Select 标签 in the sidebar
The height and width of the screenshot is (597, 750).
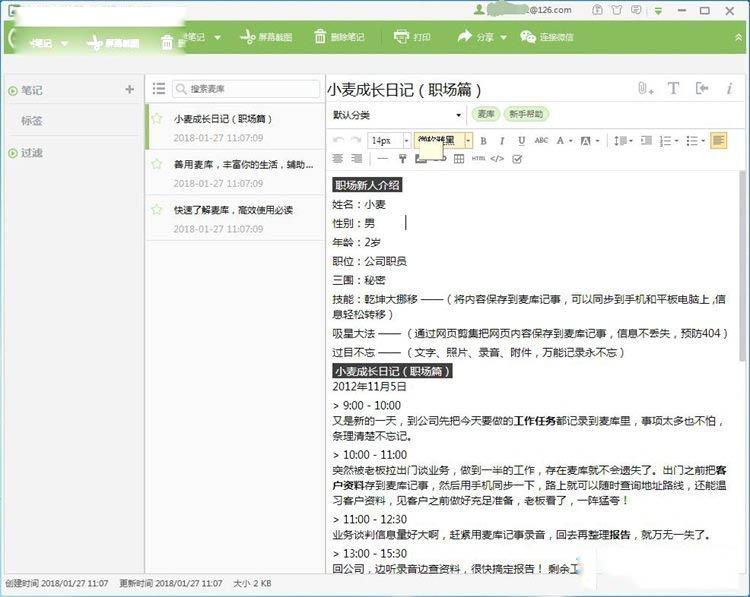point(32,121)
